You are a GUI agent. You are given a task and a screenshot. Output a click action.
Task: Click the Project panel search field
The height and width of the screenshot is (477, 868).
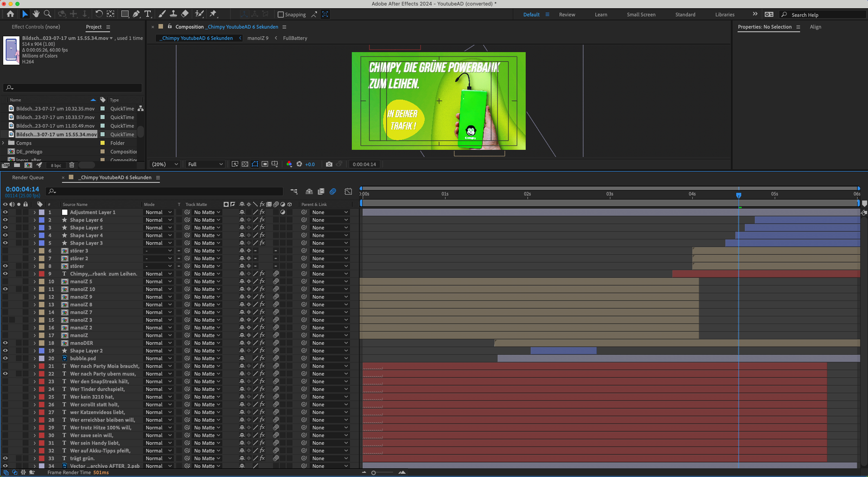point(73,87)
